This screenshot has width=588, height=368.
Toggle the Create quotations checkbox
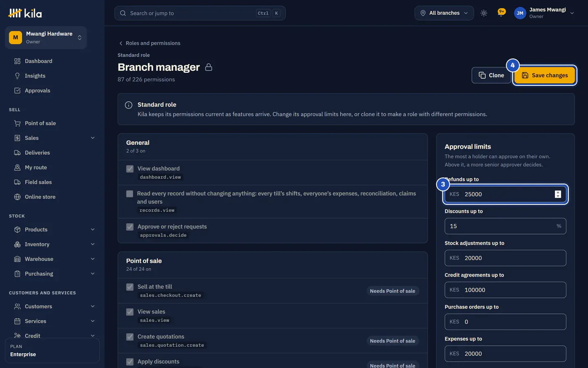(130, 337)
